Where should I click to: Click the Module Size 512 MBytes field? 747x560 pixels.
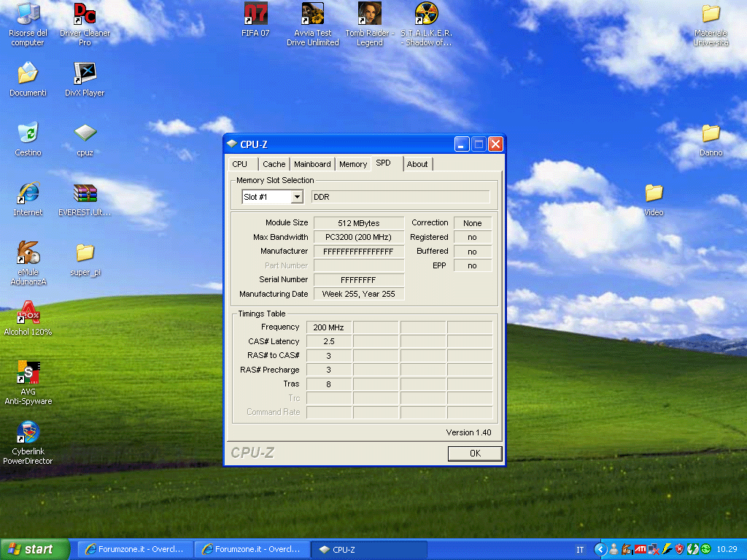(x=359, y=223)
